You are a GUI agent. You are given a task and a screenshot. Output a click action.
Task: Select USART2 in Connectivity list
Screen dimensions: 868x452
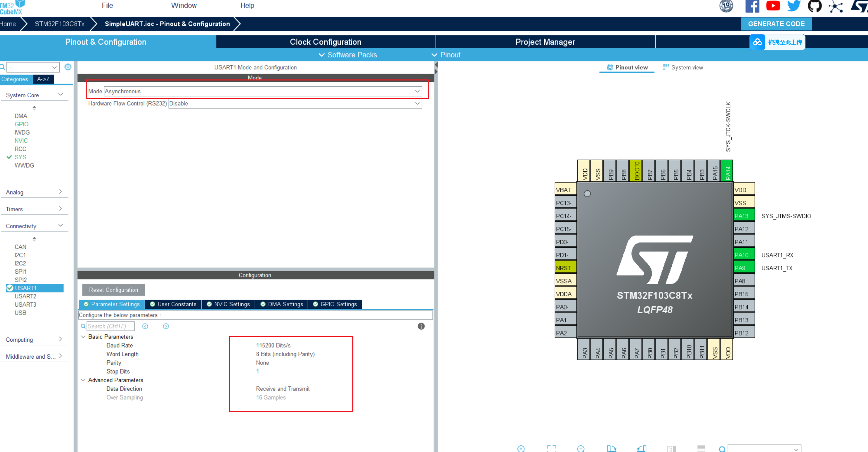pos(25,296)
